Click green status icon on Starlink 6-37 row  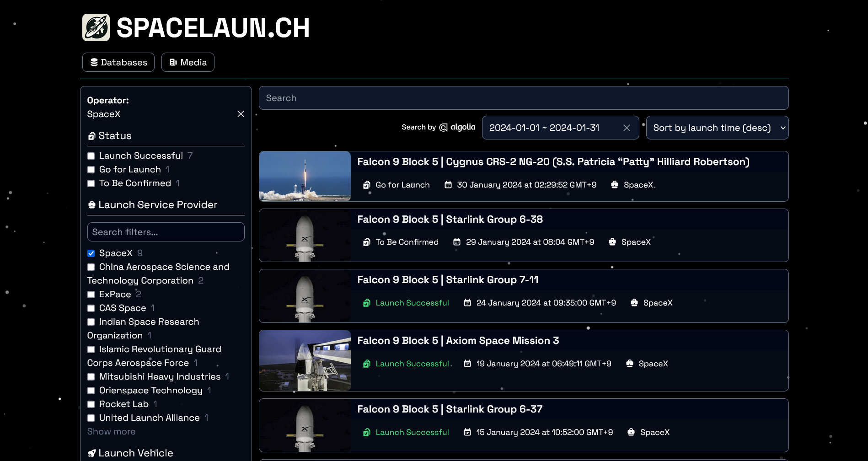pos(367,432)
